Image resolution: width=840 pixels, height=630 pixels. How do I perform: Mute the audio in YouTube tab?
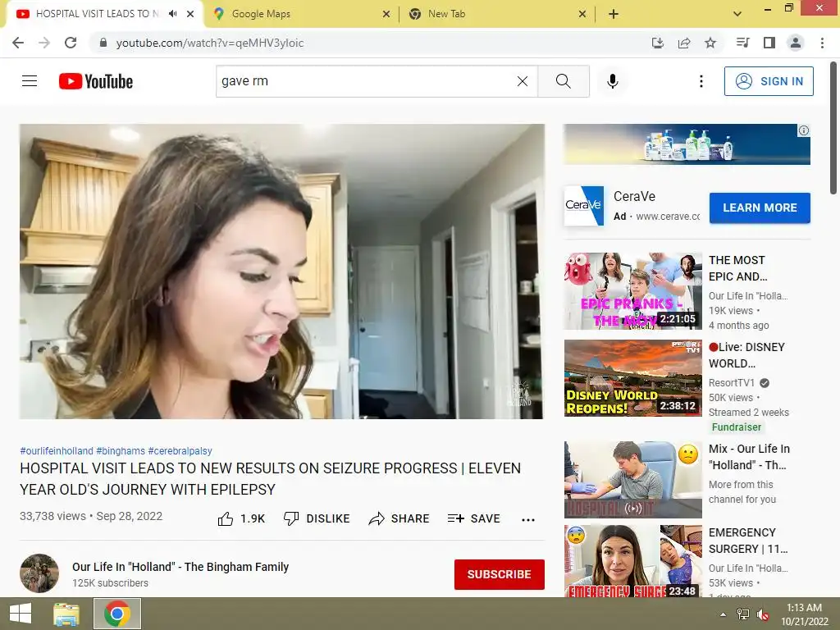pos(172,14)
